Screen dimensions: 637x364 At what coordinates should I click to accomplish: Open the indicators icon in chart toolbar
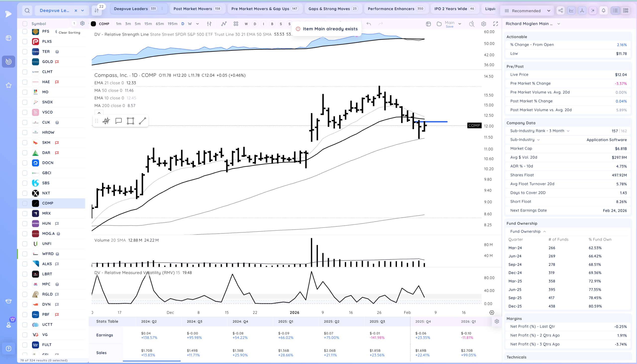click(224, 24)
